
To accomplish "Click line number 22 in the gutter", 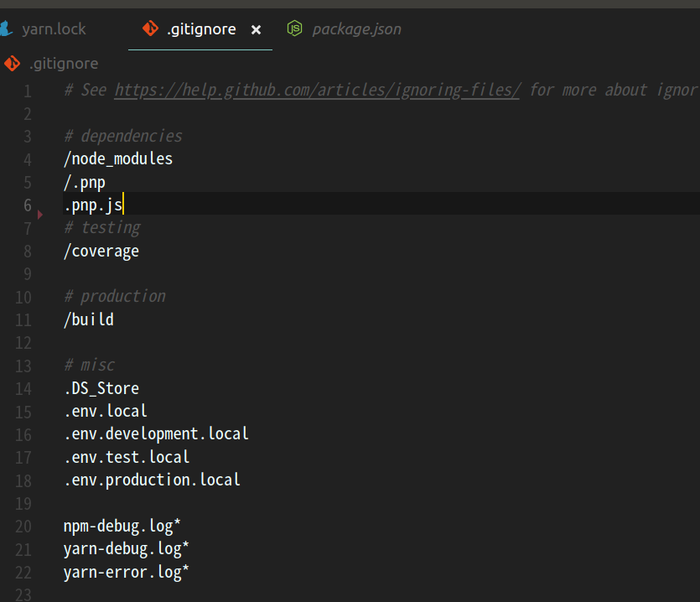I will click(23, 571).
